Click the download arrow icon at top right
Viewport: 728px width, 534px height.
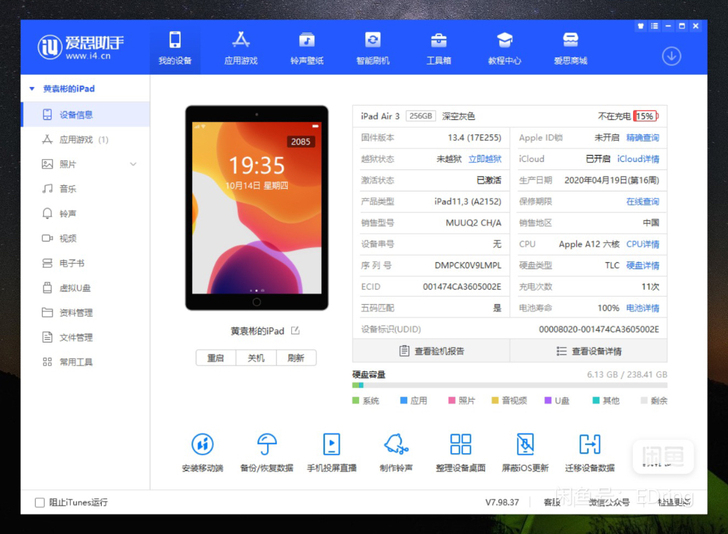[671, 56]
